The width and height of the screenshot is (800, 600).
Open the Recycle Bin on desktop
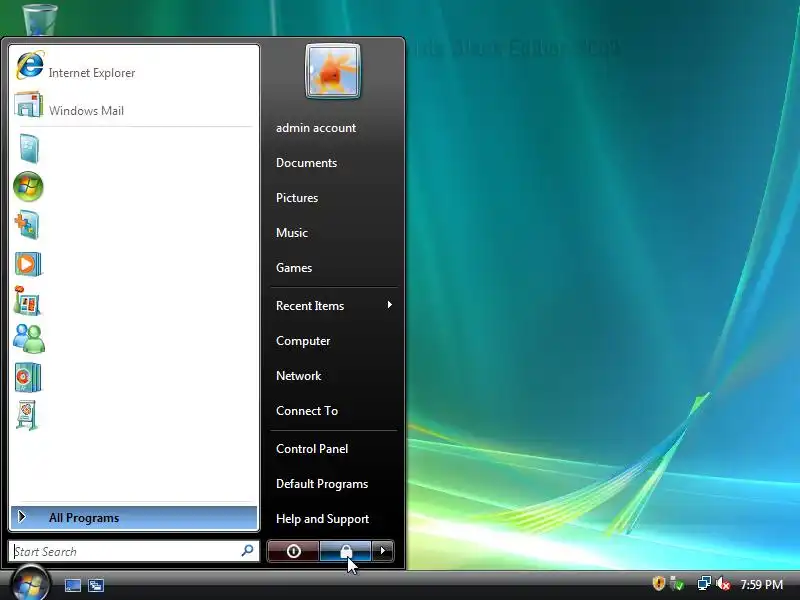[40, 18]
